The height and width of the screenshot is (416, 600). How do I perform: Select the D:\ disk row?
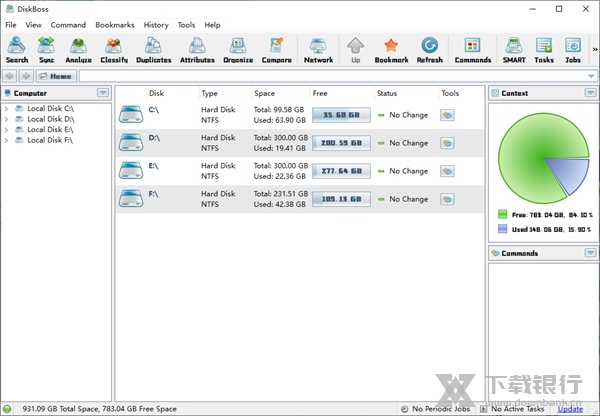pos(300,143)
